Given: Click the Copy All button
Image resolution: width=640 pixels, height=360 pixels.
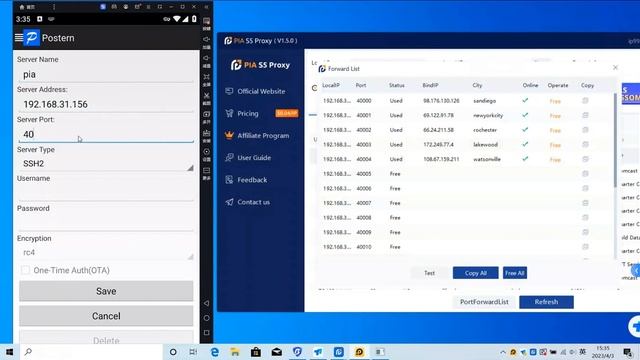Looking at the screenshot, I should (x=476, y=273).
